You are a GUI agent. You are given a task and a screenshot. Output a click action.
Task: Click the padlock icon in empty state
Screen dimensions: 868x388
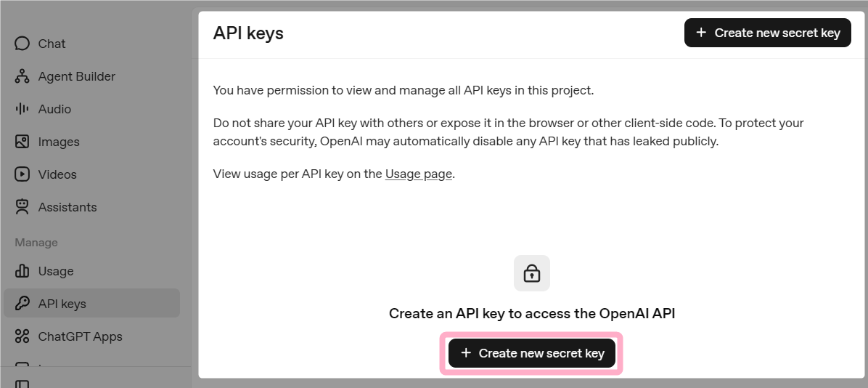(x=532, y=273)
